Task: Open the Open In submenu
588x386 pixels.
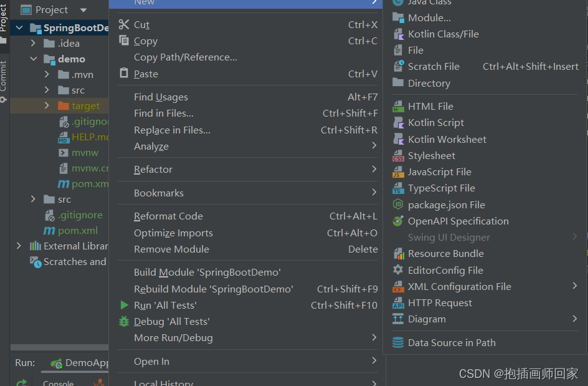Action: click(x=247, y=361)
